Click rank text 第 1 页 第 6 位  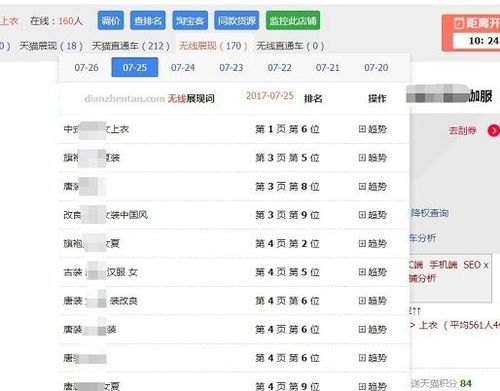pyautogui.click(x=287, y=129)
